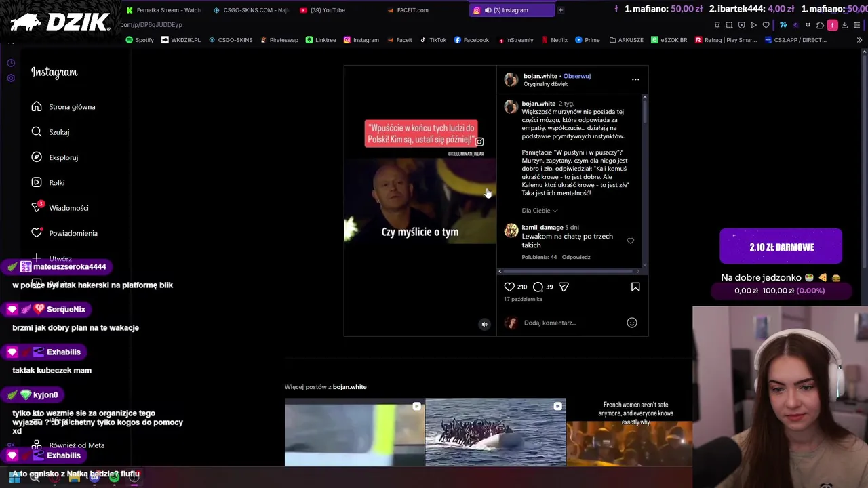The image size is (868, 488).
Task: Like kamil_damage's comment heart
Action: coord(631,241)
